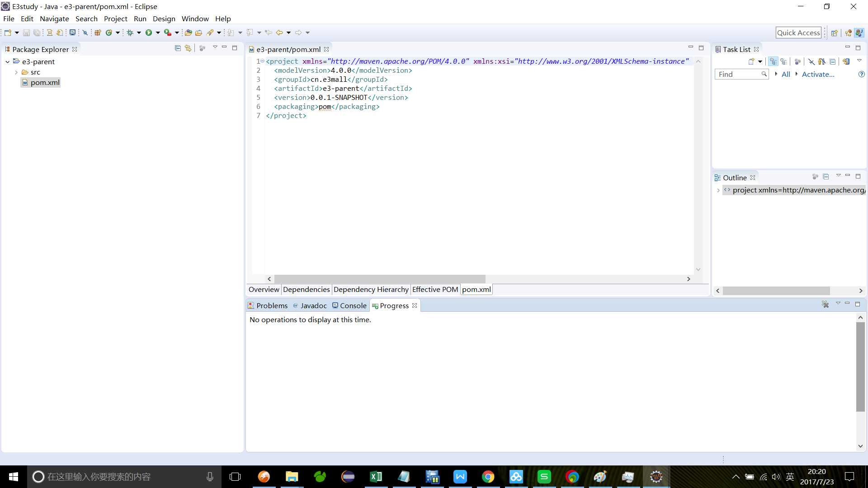Open the Back history dropdown arrow
Image resolution: width=868 pixels, height=488 pixels.
(x=288, y=33)
